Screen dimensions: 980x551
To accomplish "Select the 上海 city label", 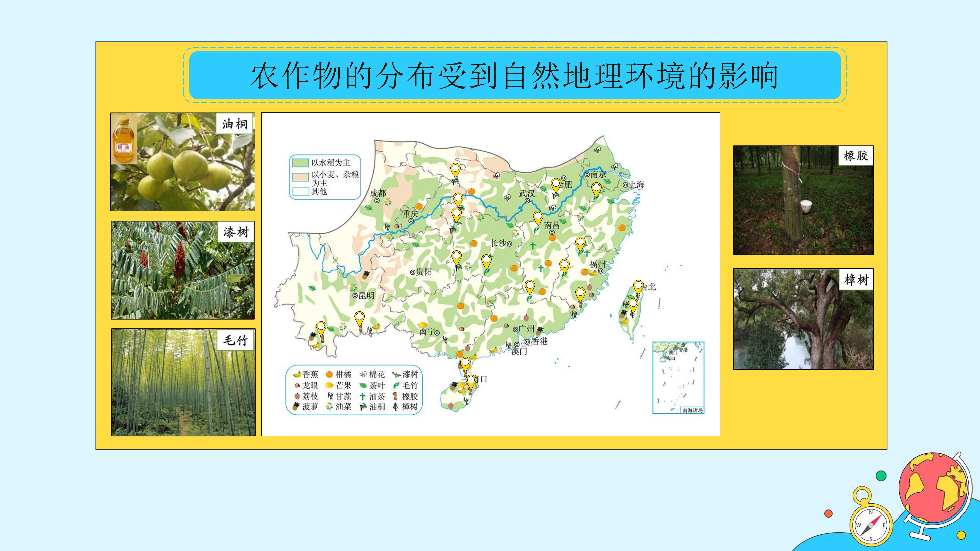I will tap(637, 185).
